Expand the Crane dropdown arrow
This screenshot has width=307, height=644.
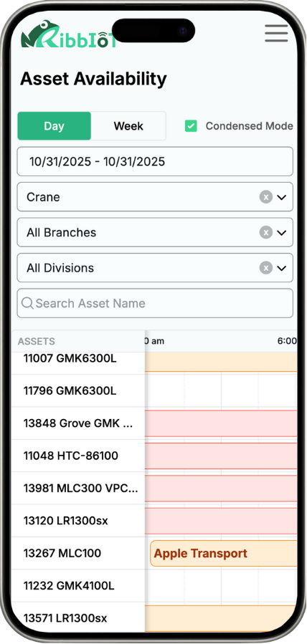[281, 197]
